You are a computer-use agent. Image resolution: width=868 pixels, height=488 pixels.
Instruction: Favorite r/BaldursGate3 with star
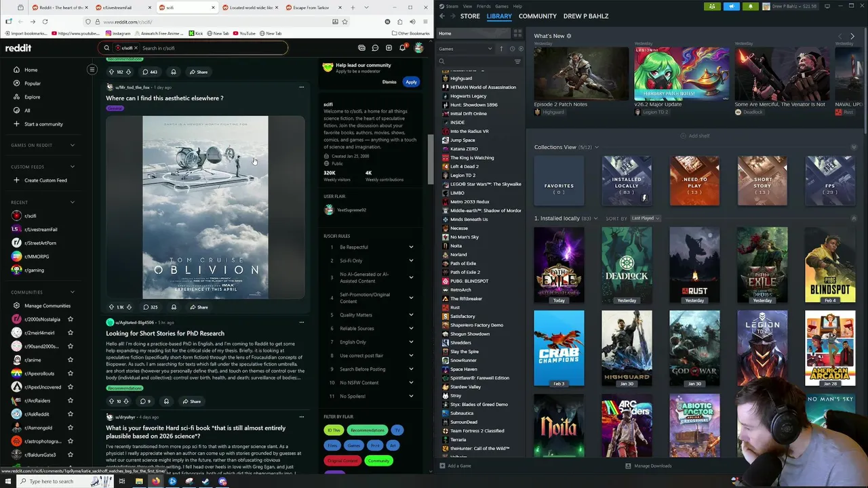pyautogui.click(x=70, y=455)
